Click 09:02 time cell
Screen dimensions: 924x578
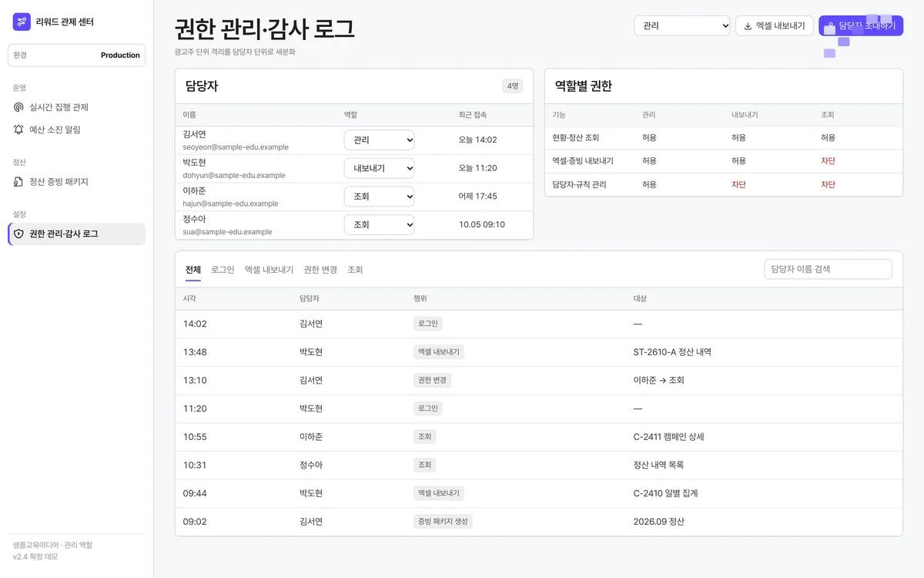(x=195, y=521)
